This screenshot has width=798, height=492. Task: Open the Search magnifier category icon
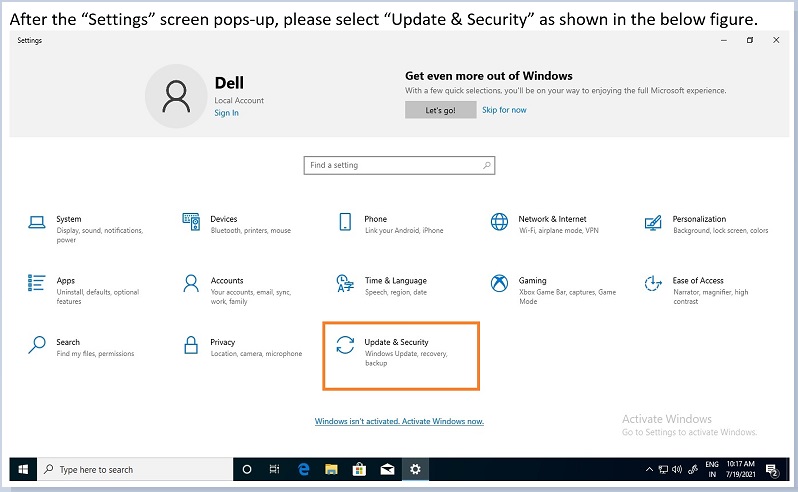click(37, 345)
